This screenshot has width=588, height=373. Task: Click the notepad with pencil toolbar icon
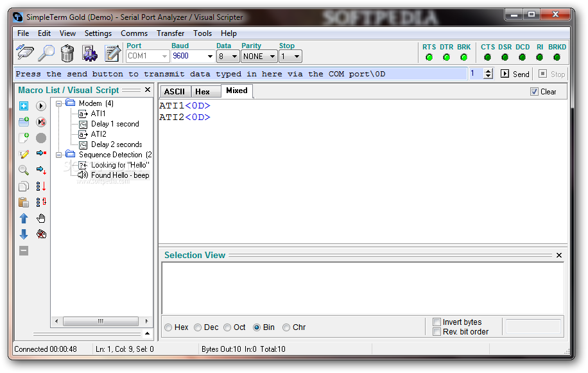tap(112, 53)
